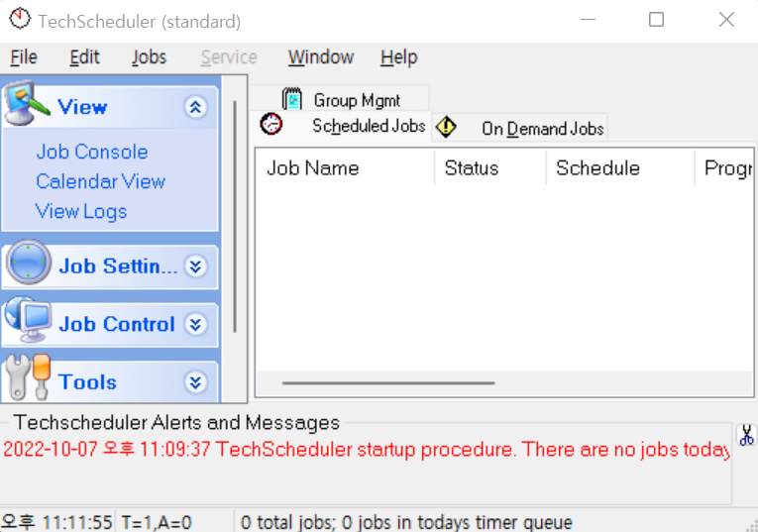Click the Tools wrench and screwdriver icon

[x=30, y=377]
